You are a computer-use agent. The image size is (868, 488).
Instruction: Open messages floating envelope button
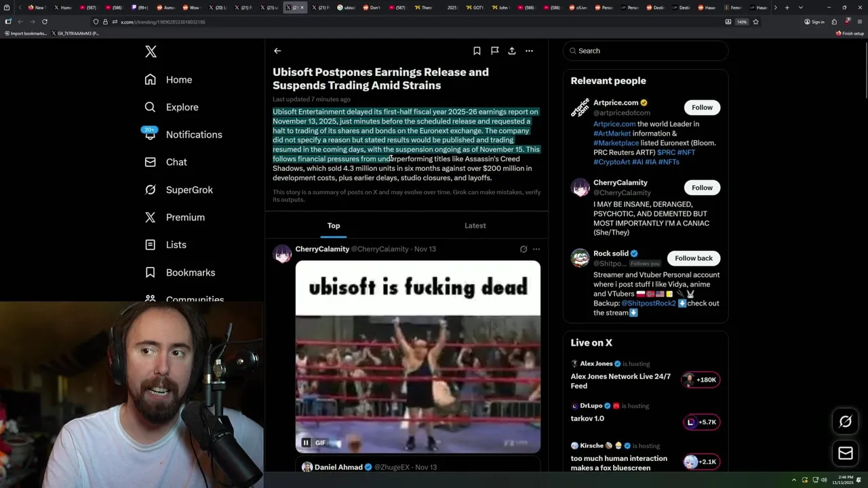click(846, 453)
